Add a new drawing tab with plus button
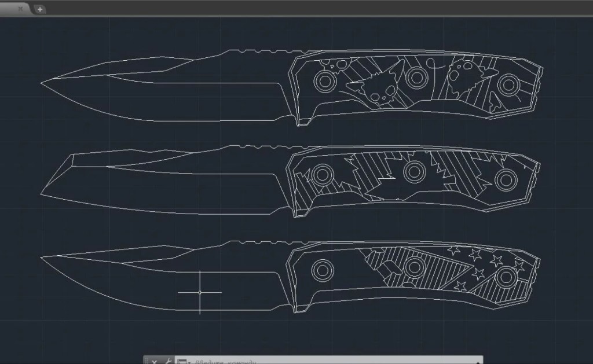Image resolution: width=593 pixels, height=364 pixels. tap(40, 9)
